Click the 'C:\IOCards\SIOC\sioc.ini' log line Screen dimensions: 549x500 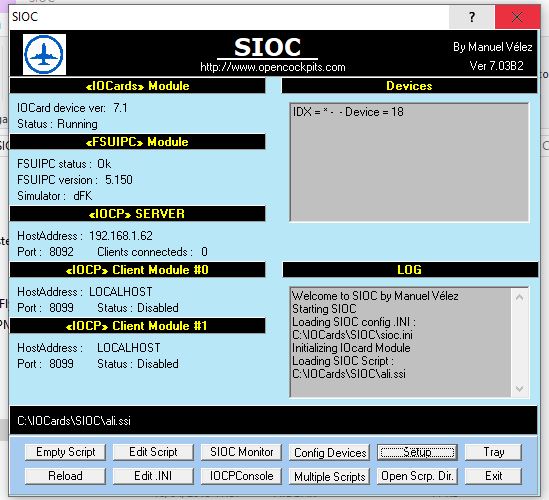click(353, 335)
